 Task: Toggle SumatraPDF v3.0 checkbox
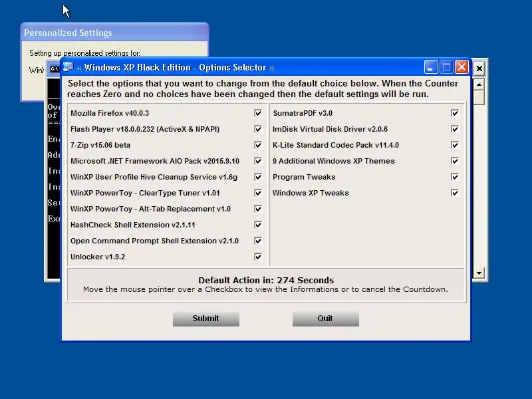point(455,113)
